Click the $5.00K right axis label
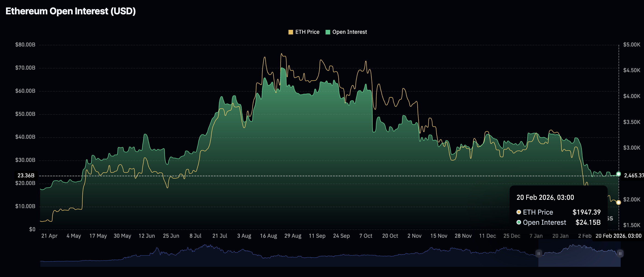The width and height of the screenshot is (644, 277). coord(632,45)
